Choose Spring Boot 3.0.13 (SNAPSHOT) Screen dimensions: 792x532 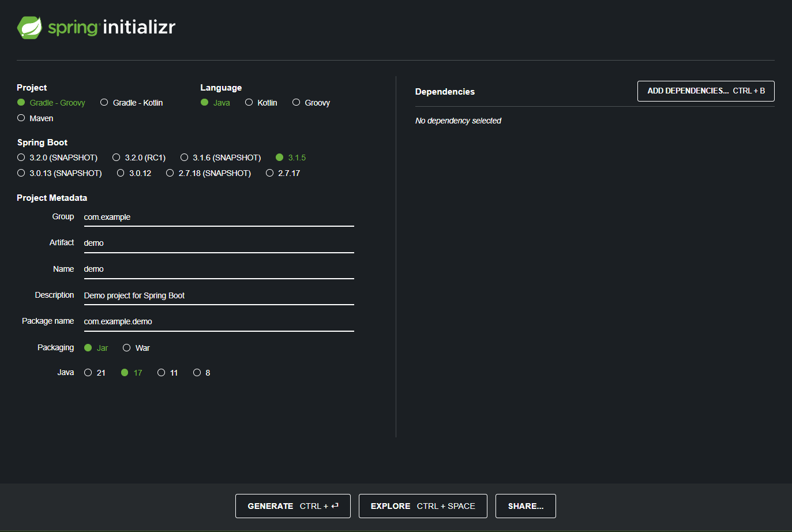point(59,173)
